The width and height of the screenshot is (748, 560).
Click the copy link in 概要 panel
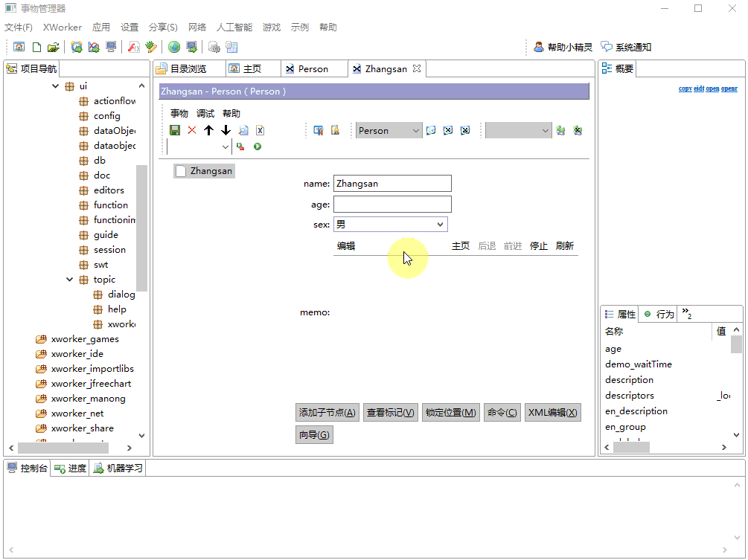point(685,88)
